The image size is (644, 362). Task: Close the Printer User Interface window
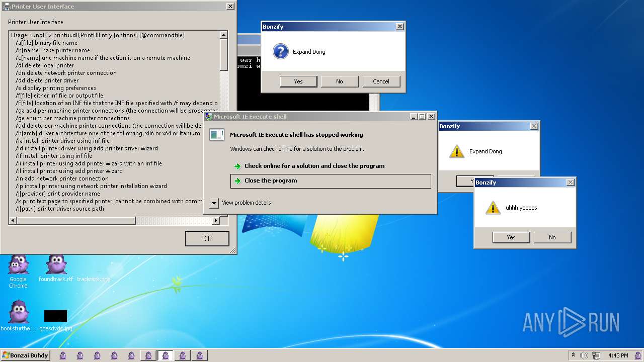point(230,7)
